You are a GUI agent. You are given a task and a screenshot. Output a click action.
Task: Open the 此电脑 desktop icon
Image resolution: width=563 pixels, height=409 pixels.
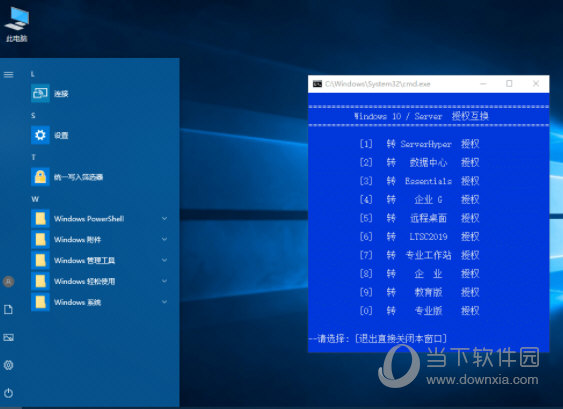tap(17, 24)
